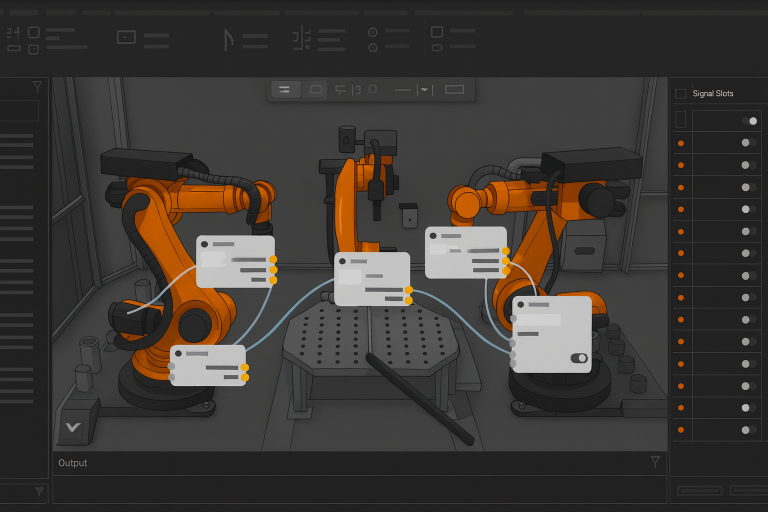Click the filter icon in the Output panel
Screen dimensions: 768x512
pos(655,462)
